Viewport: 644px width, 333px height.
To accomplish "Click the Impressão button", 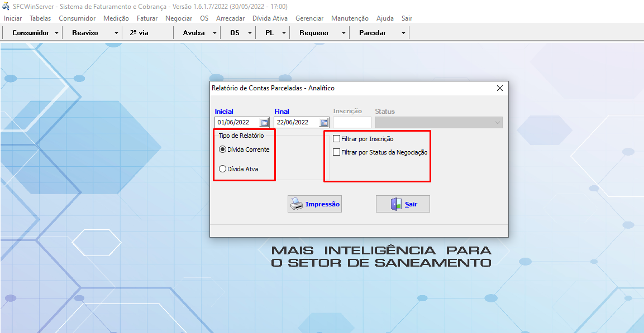I will pyautogui.click(x=314, y=204).
